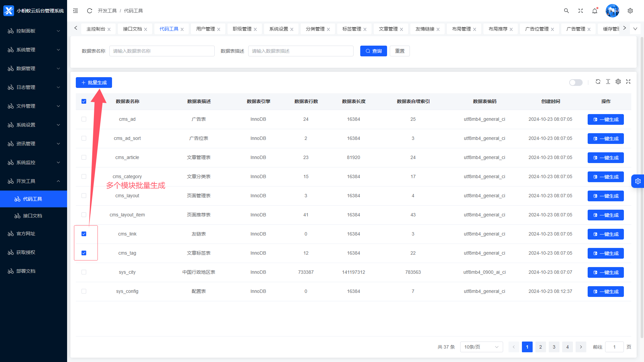This screenshot has height=362, width=644.
Task: Select 接口文档 in the sidebar submenu
Action: 33,216
